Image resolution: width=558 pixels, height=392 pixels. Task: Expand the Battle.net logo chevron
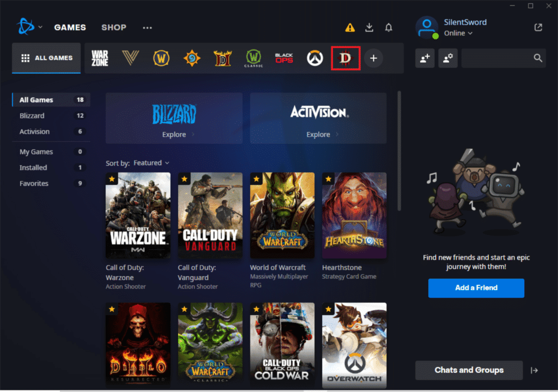(40, 27)
